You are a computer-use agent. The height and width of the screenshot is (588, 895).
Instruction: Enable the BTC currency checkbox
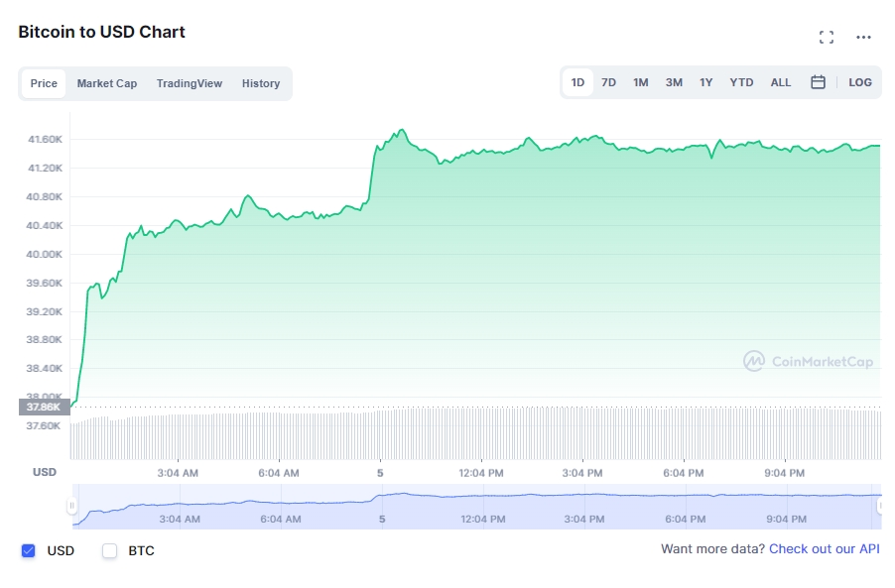pos(110,550)
